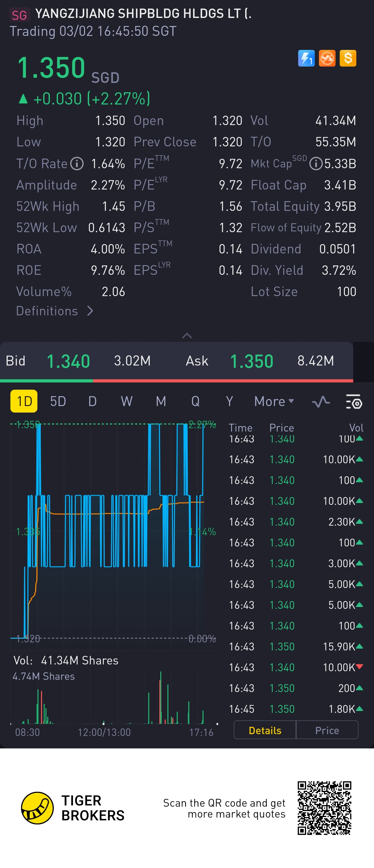Open Definitions via the chevron
Screen dimensions: 374x868
[90, 311]
